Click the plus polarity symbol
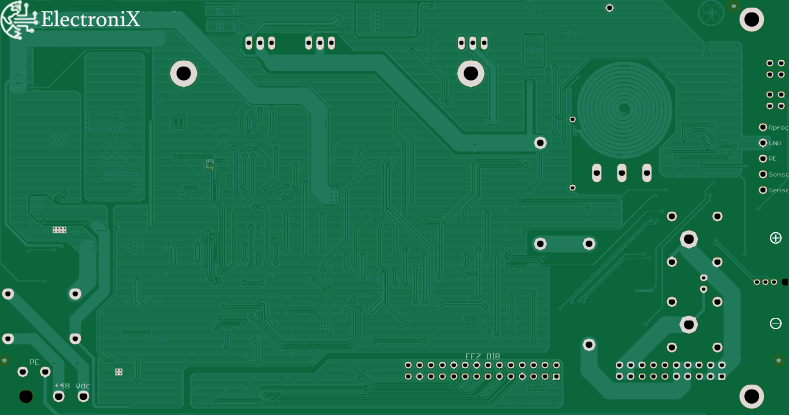The width and height of the screenshot is (789, 415). click(x=775, y=237)
